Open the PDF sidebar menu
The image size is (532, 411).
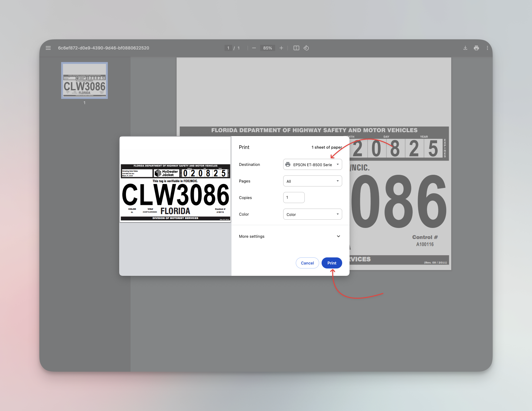[48, 48]
